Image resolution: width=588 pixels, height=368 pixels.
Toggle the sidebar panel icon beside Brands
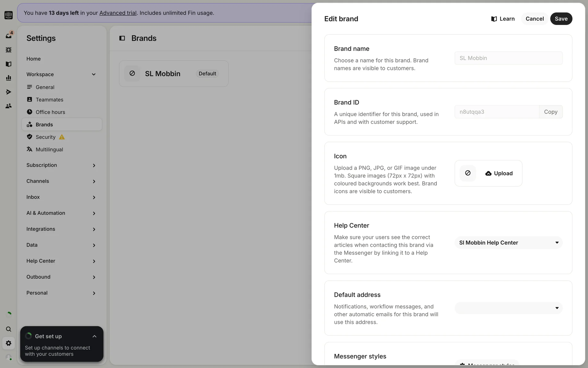tap(122, 38)
